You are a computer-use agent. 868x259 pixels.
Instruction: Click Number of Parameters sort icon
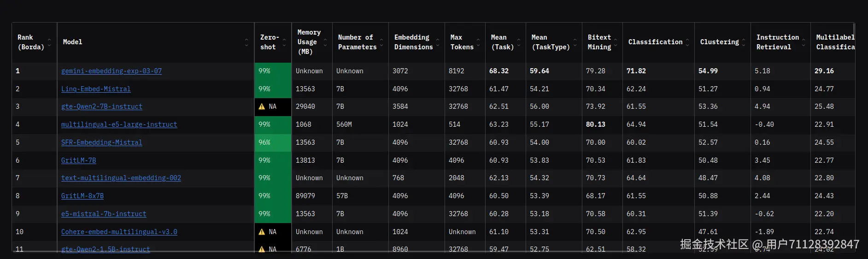click(x=381, y=42)
